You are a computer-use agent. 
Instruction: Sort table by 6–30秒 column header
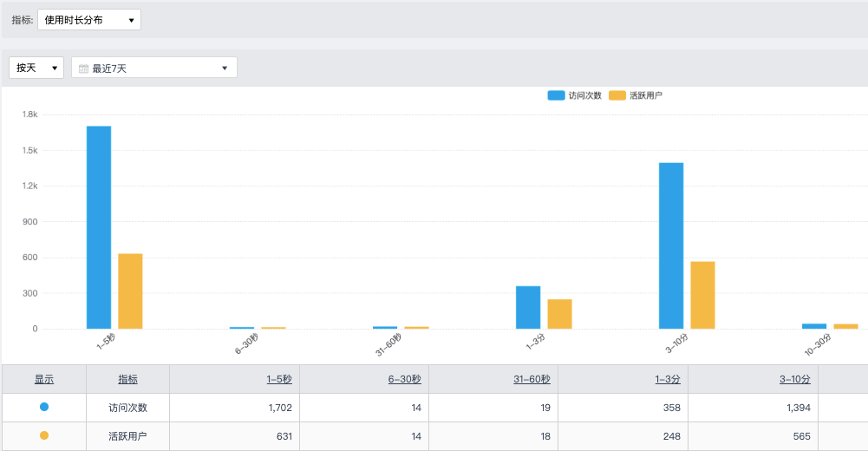(x=404, y=379)
